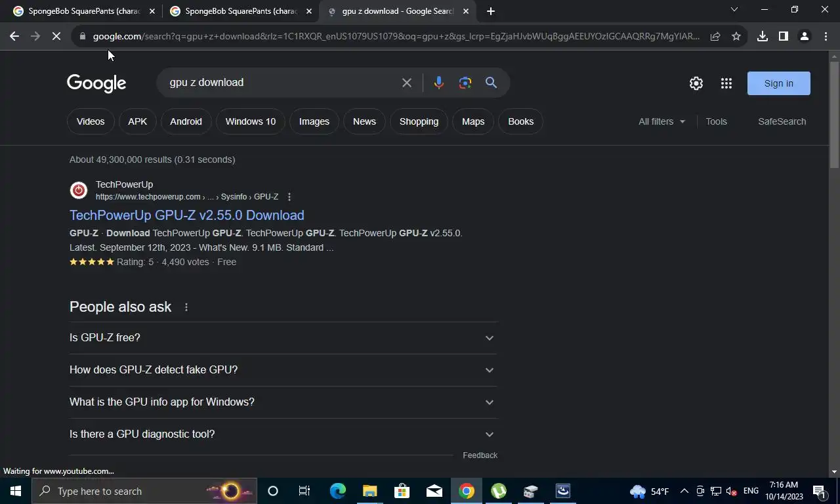This screenshot has width=840, height=504.
Task: Open TechPowerUp GPU-Z v2.55.0 Download link
Action: pos(187,215)
